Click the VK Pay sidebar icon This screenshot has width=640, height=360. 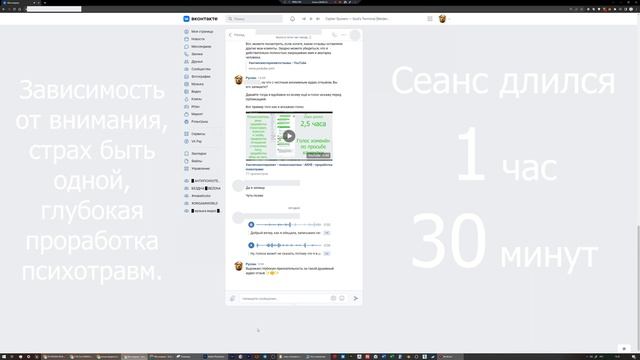pos(187,141)
